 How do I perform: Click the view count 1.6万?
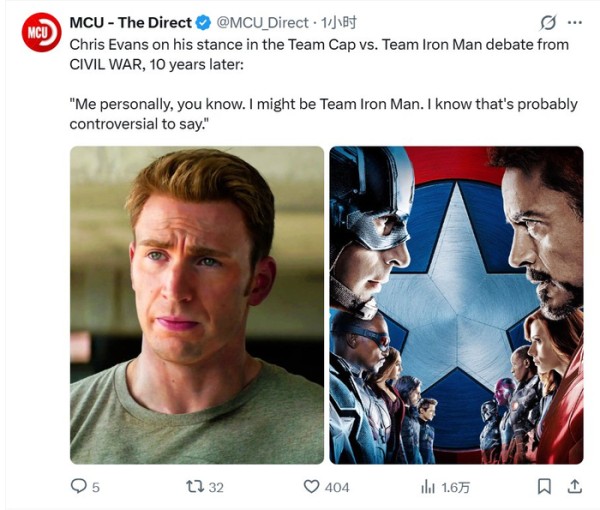click(x=455, y=487)
